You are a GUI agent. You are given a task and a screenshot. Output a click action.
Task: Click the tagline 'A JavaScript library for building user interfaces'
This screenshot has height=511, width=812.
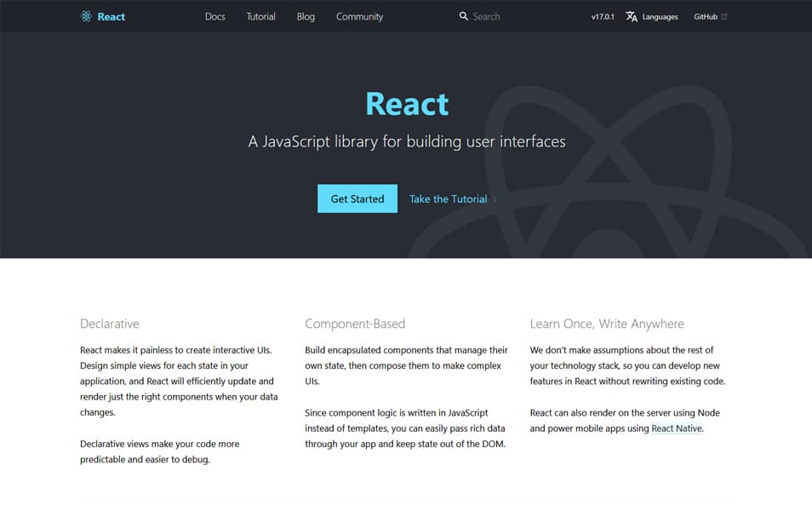pyautogui.click(x=407, y=141)
